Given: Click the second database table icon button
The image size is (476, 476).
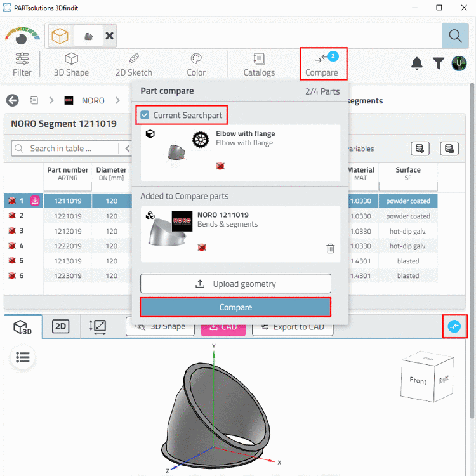Looking at the screenshot, I should 449,149.
